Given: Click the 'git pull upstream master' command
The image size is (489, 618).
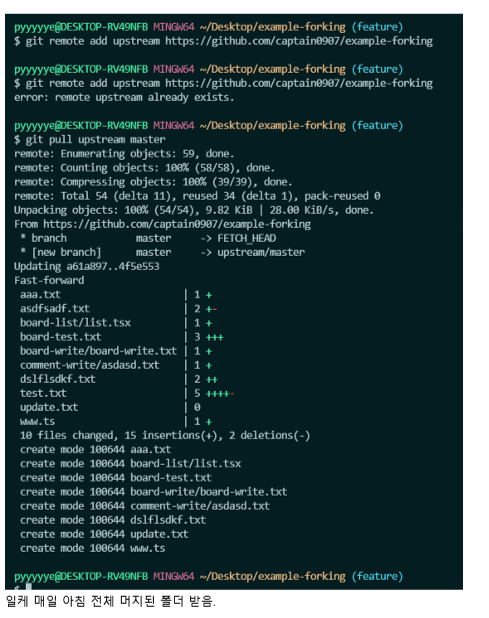Looking at the screenshot, I should click(x=95, y=140).
